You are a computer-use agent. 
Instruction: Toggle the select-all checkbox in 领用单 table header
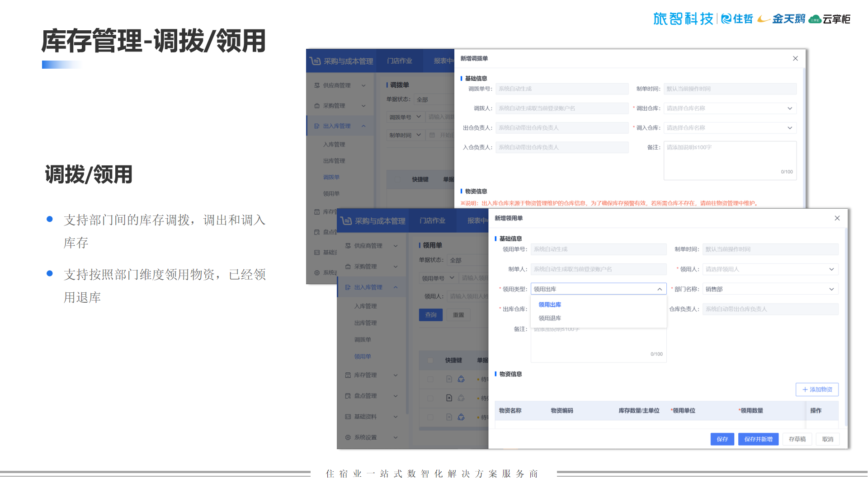[x=430, y=361]
